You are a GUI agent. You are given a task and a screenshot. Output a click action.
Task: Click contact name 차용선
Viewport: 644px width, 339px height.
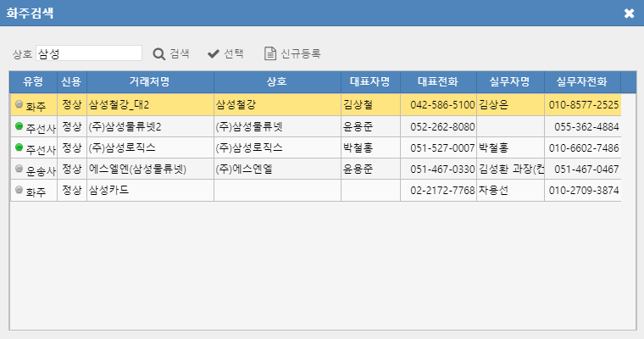coord(493,190)
